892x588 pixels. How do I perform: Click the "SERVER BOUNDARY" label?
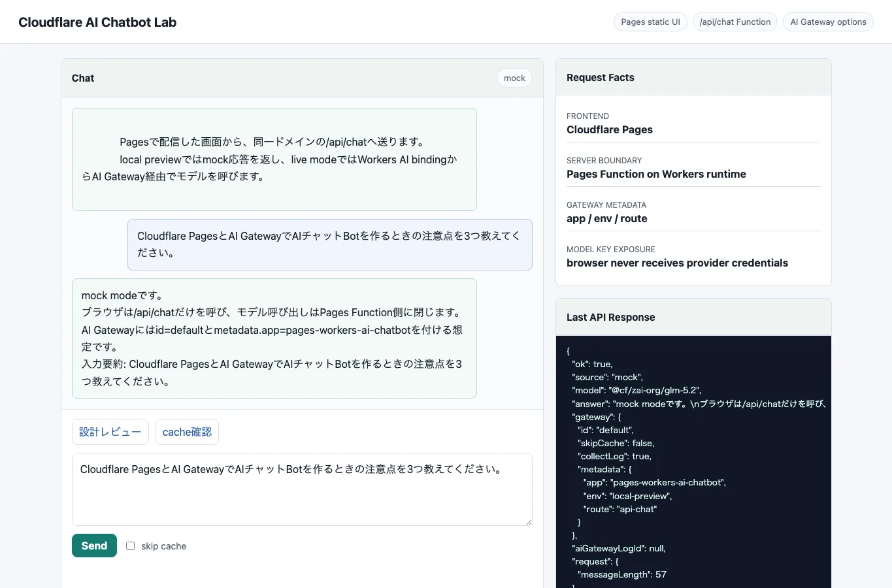coord(604,160)
